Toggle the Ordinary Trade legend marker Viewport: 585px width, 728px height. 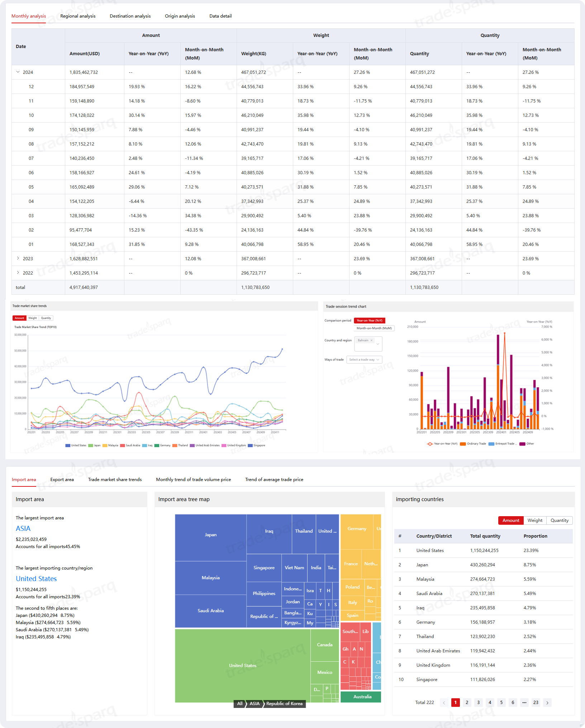click(x=463, y=444)
